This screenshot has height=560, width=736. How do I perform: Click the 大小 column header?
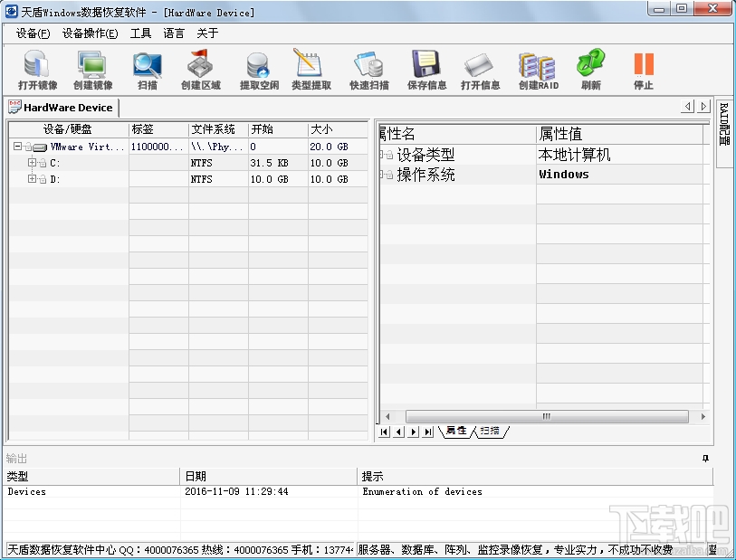[338, 129]
